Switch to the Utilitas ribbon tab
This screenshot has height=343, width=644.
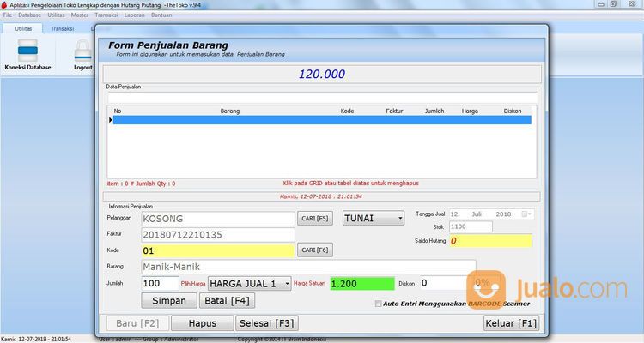tap(23, 28)
